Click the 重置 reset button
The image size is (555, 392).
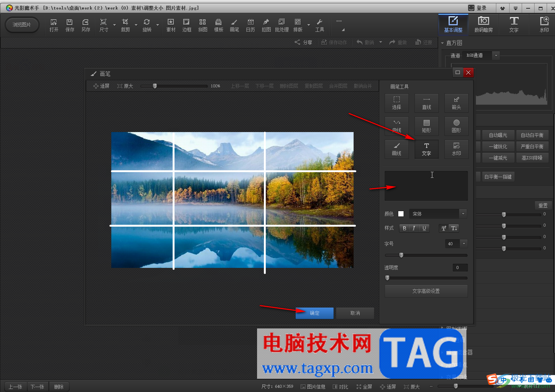[x=543, y=205]
